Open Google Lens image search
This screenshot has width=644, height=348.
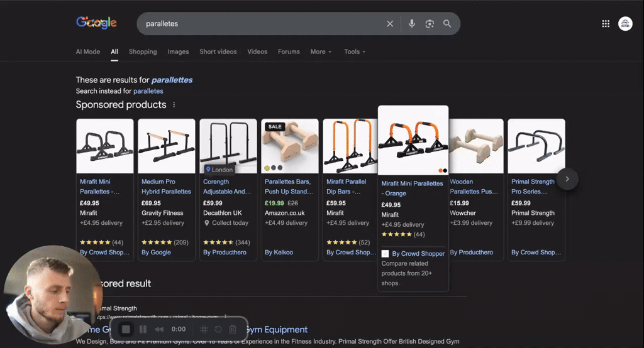point(430,24)
